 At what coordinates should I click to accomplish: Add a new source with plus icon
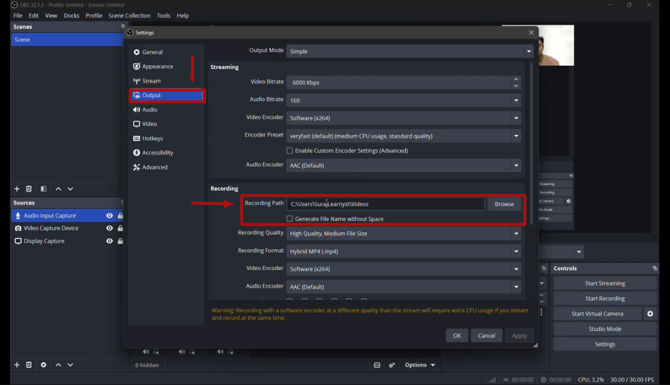(x=17, y=365)
